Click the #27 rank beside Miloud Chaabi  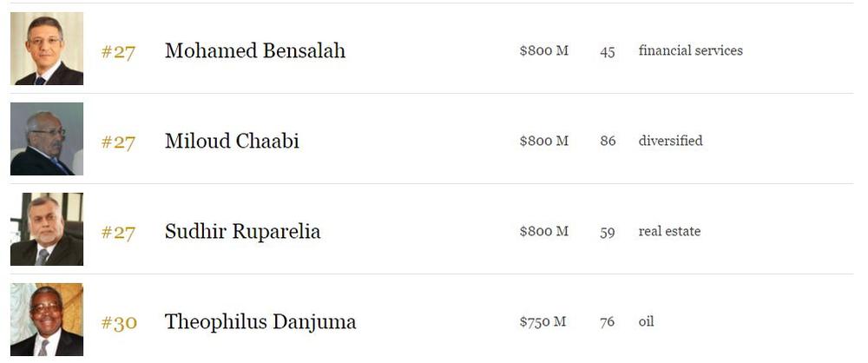[x=118, y=142]
